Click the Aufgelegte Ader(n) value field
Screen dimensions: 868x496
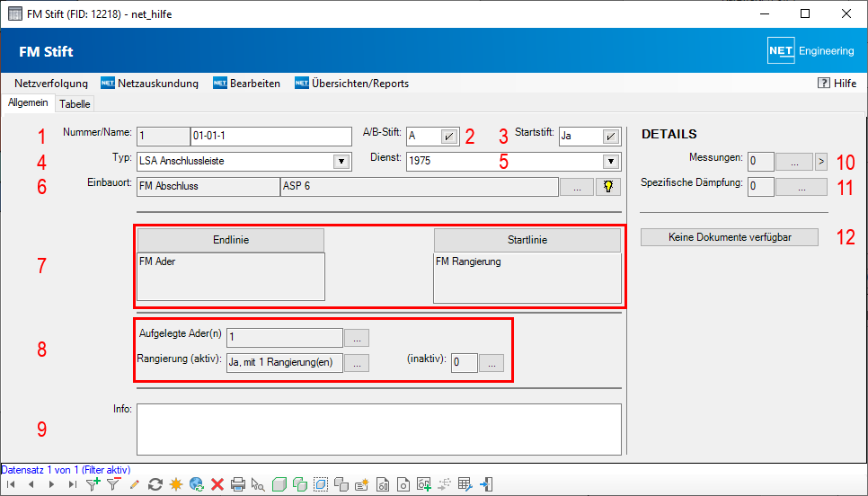pos(285,337)
